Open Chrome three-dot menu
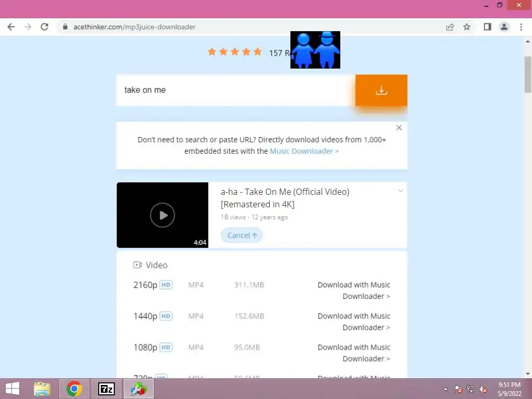This screenshot has width=532, height=399. (x=521, y=27)
